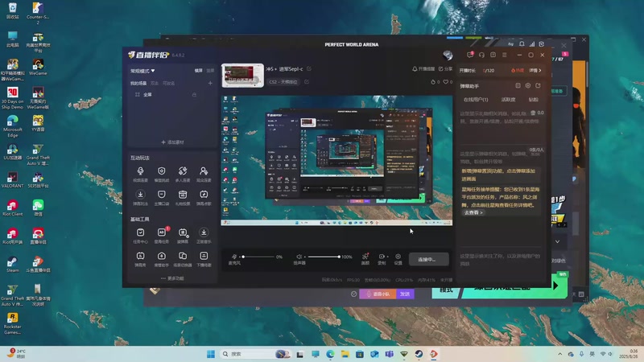
Task: Switch to 竖屏 portrait mode
Action: click(x=210, y=71)
